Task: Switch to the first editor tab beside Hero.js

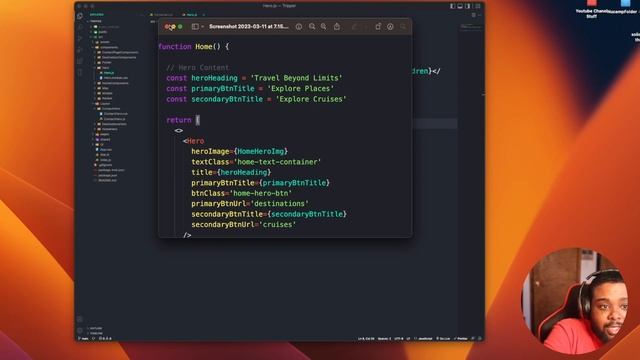Action: (163, 15)
